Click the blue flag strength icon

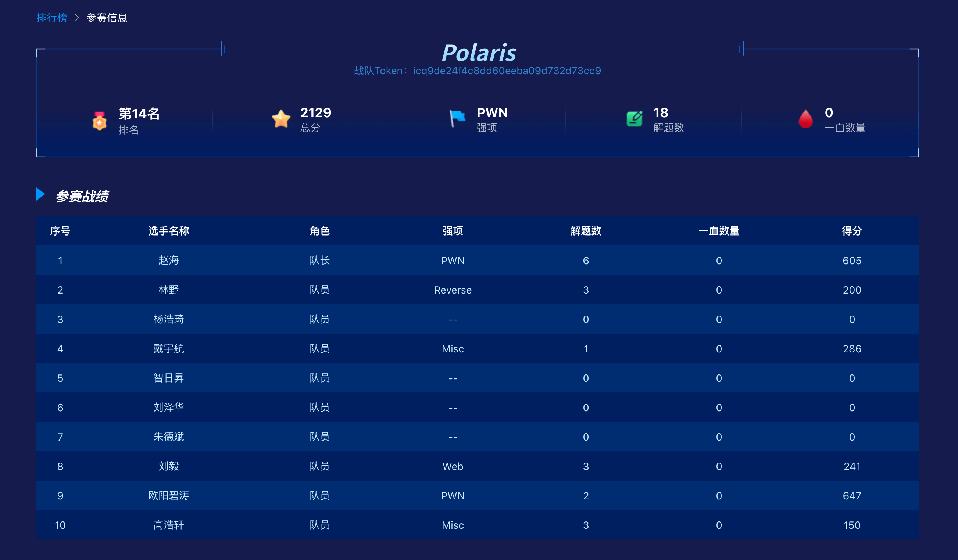[457, 119]
